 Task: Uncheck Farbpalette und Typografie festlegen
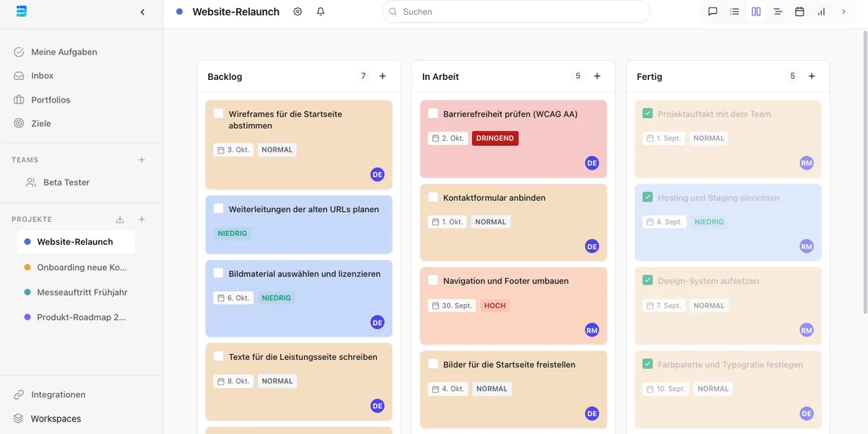coord(647,364)
